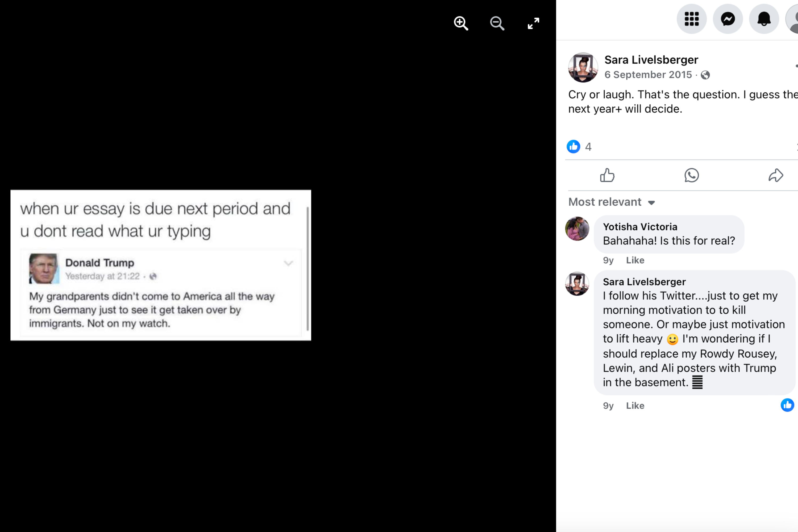This screenshot has height=532, width=798.
Task: View notifications
Action: (764, 19)
